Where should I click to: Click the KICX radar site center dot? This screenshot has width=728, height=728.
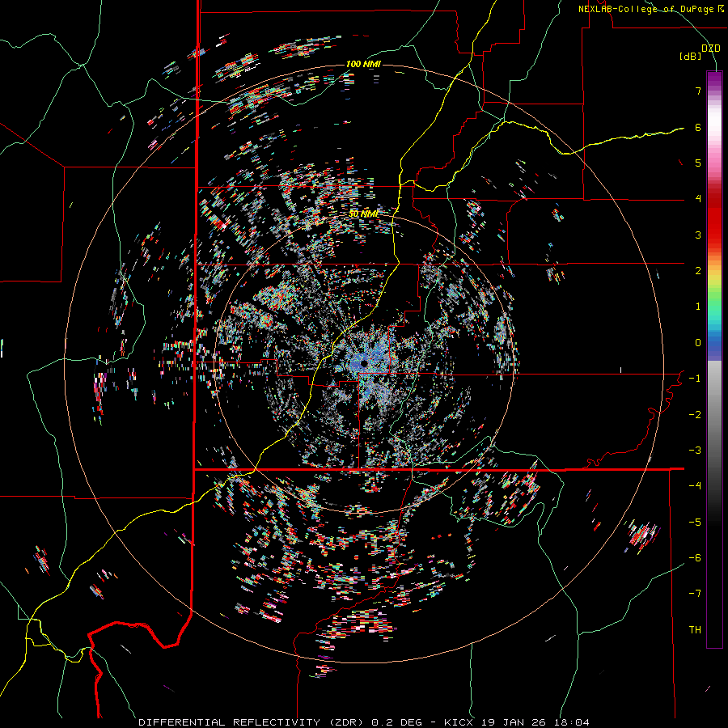coord(364,363)
